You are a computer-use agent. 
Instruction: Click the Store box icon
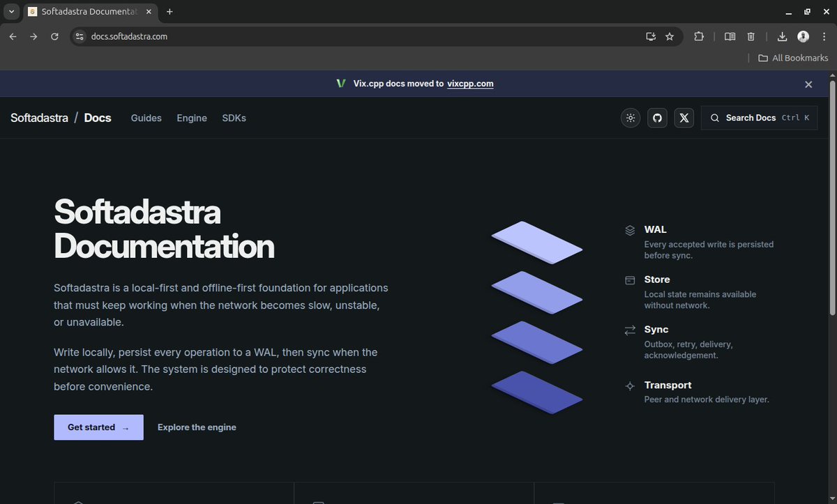(630, 280)
